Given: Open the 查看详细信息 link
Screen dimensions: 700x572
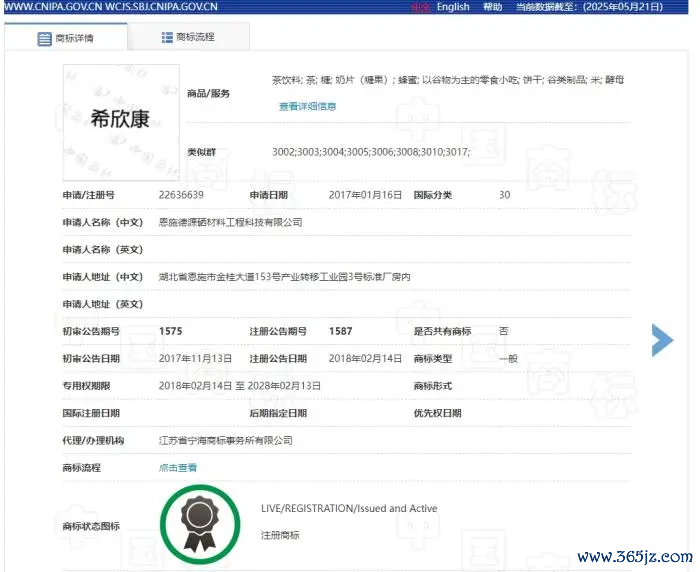Looking at the screenshot, I should point(308,106).
